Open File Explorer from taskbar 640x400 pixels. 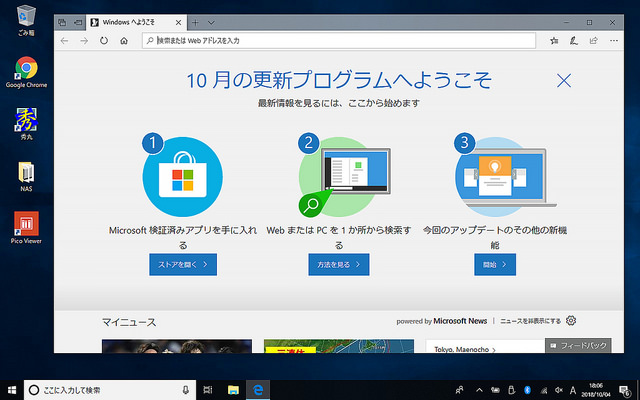click(x=233, y=390)
